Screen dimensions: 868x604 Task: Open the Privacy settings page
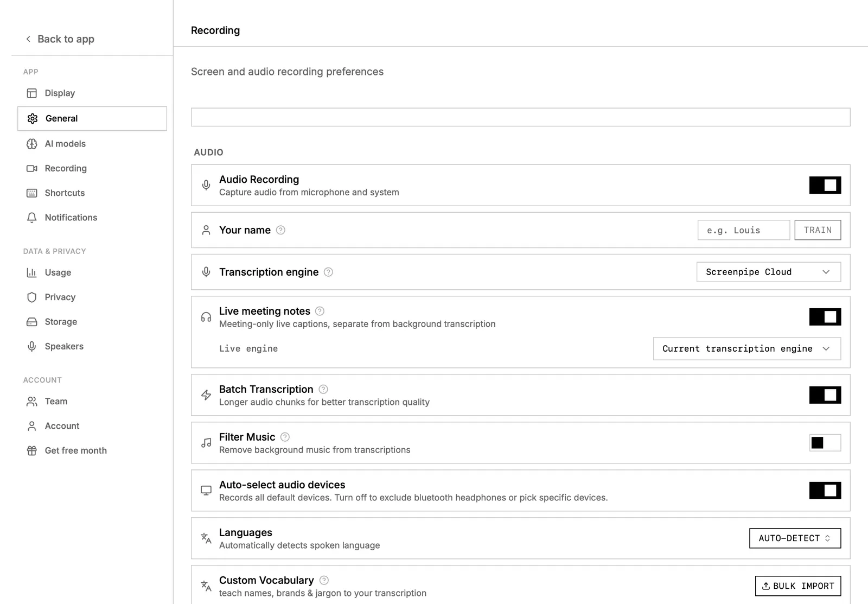[x=92, y=297]
